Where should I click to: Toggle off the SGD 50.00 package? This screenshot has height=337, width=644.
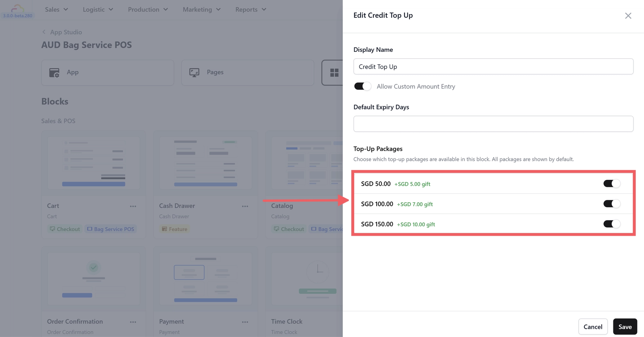(611, 183)
